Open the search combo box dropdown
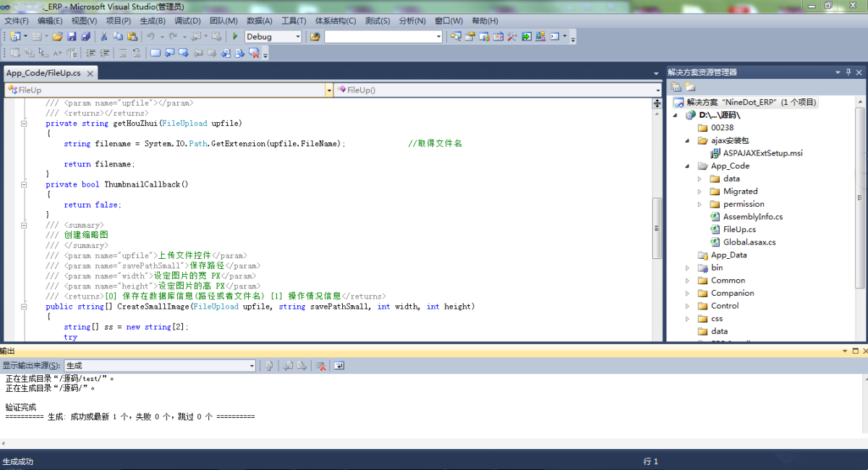 pos(438,36)
